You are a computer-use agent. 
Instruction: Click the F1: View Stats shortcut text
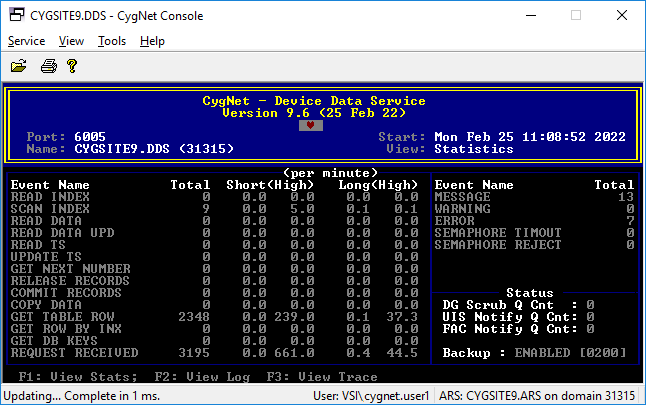(x=78, y=377)
